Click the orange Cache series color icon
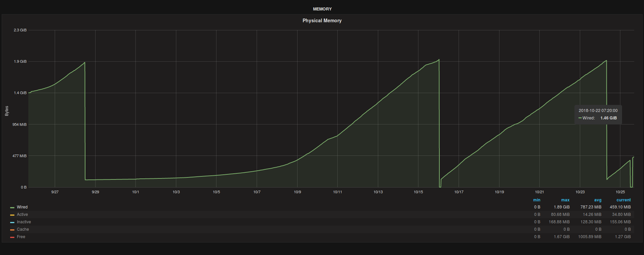The width and height of the screenshot is (644, 255). 12,230
